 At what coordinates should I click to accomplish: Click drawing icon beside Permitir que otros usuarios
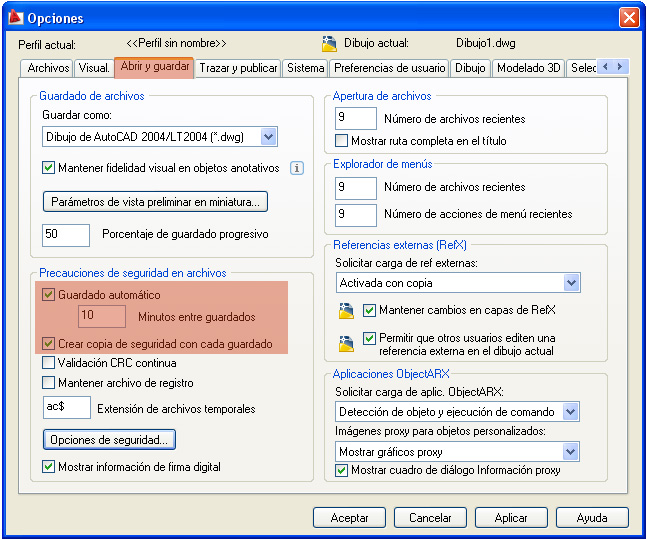[346, 343]
